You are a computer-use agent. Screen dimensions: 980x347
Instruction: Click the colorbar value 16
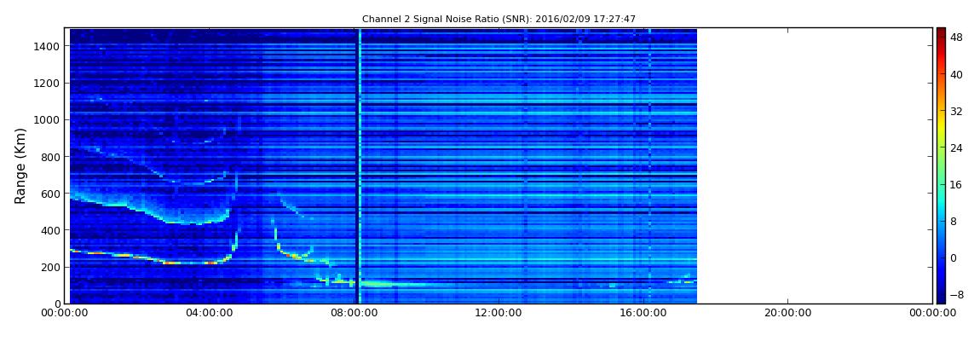(x=956, y=184)
